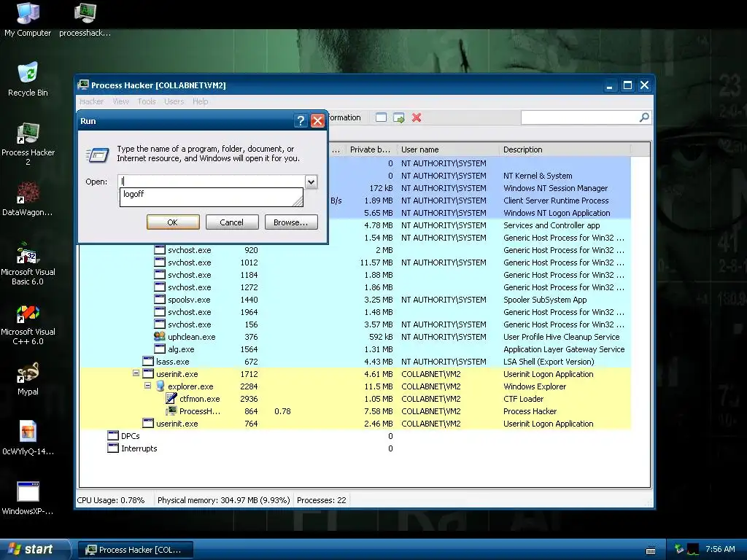The width and height of the screenshot is (747, 560).
Task: Open WindowsXP-... file on desktop
Action: pos(28,497)
